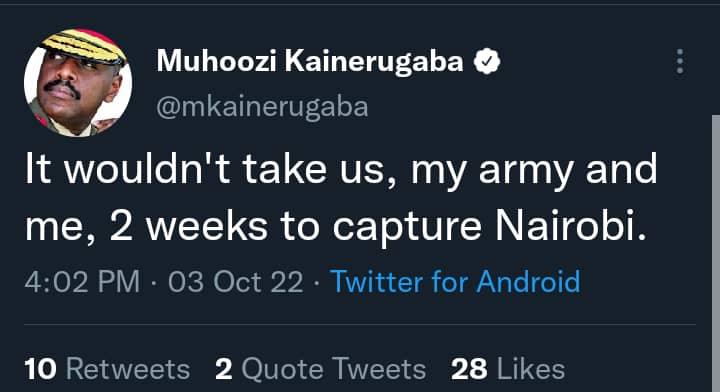
Task: Click the bold number 10 retweet count
Action: pos(41,369)
